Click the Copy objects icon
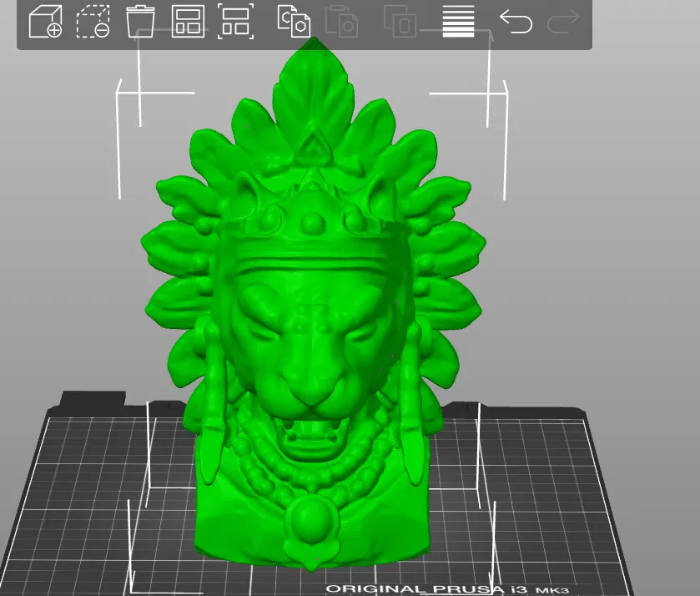The height and width of the screenshot is (596, 700). click(294, 22)
